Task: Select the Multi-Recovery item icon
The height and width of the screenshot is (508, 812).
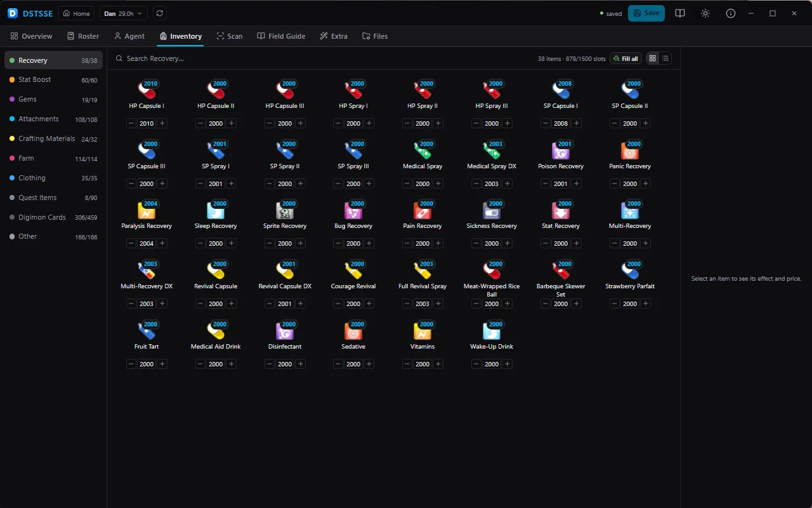Action: coord(630,210)
